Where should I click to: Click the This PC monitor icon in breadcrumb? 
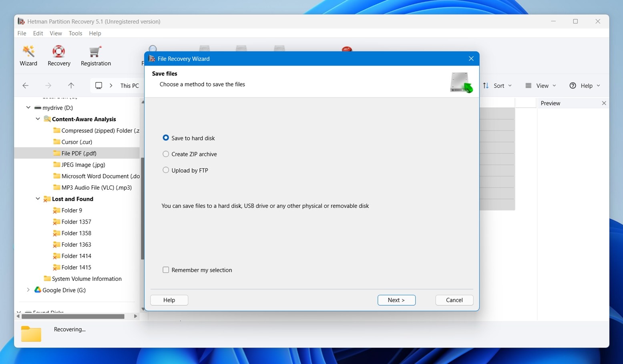point(98,85)
